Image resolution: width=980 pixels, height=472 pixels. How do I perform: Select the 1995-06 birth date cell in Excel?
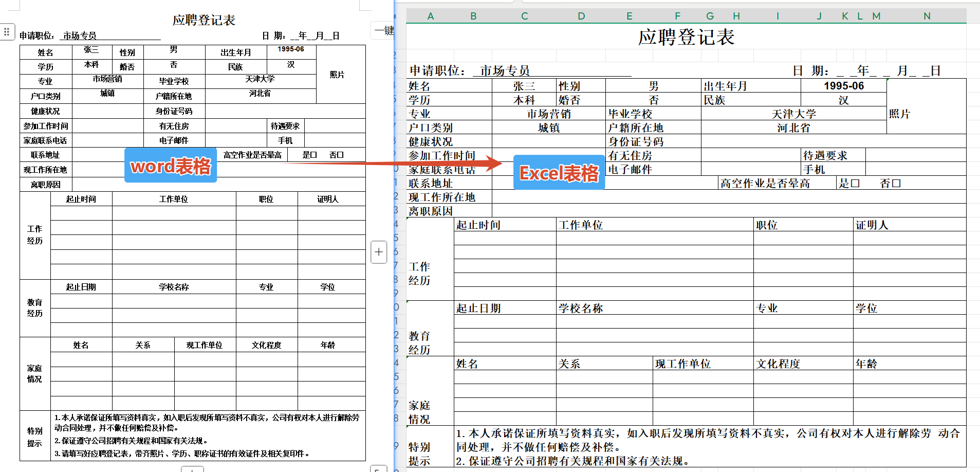843,86
